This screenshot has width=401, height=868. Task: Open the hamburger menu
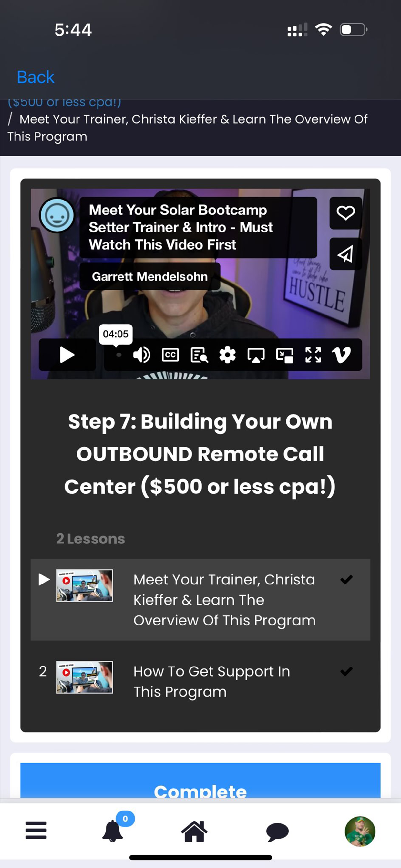(36, 830)
